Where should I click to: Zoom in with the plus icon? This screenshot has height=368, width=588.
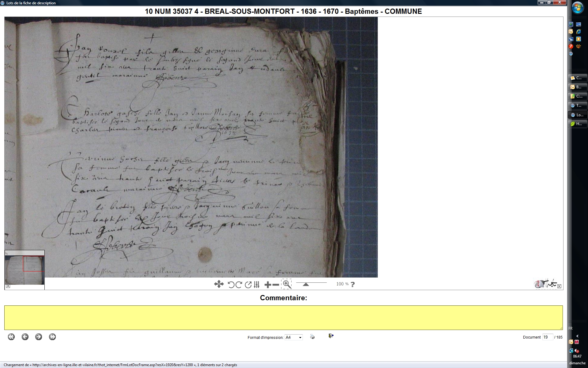point(268,285)
